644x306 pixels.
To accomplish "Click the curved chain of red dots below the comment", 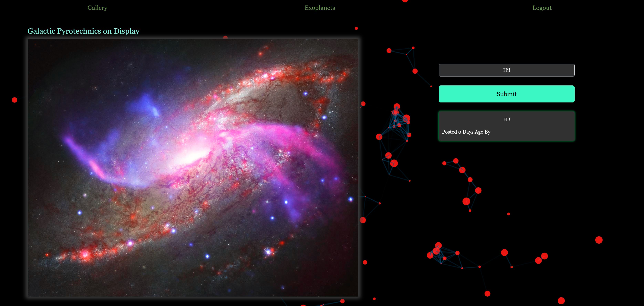I will [470, 180].
